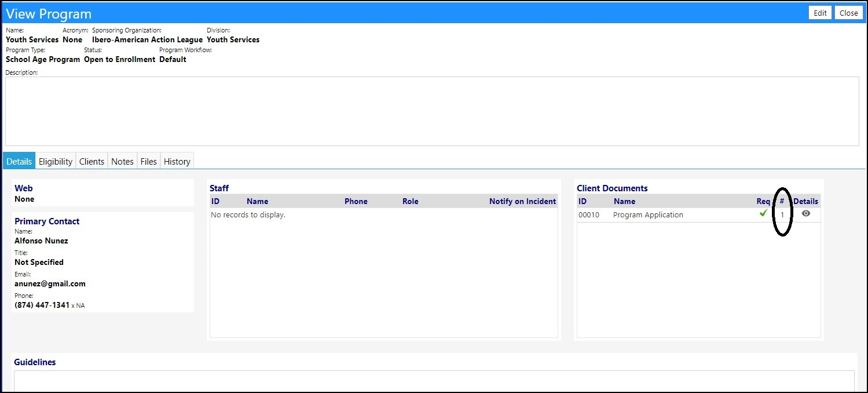Select document ID 00010
This screenshot has width=868, height=393.
589,214
